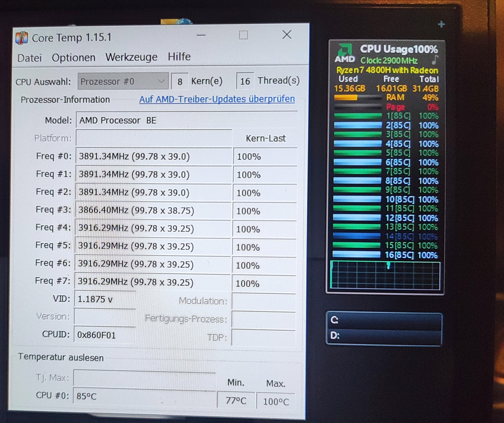Open the Datei menu

point(30,58)
